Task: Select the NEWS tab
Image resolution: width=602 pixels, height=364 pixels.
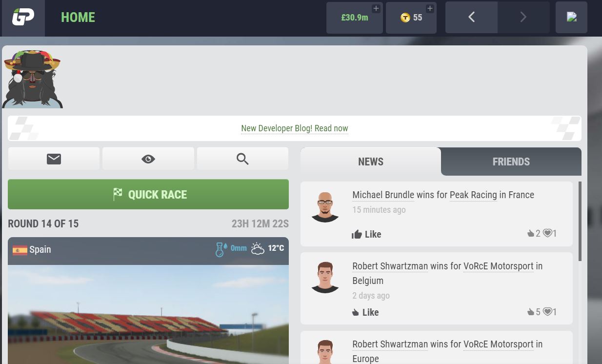Action: coord(371,162)
